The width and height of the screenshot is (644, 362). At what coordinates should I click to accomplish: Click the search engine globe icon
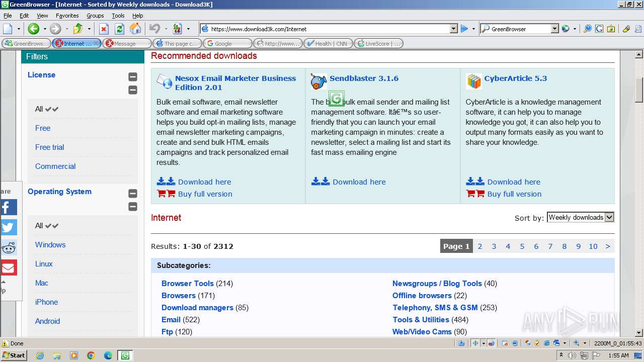pos(566,29)
